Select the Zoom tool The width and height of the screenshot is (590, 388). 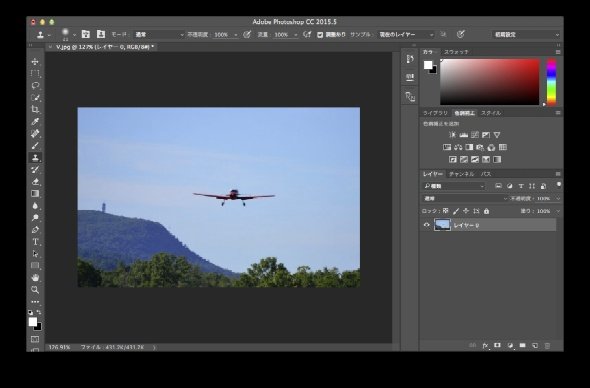click(x=35, y=290)
